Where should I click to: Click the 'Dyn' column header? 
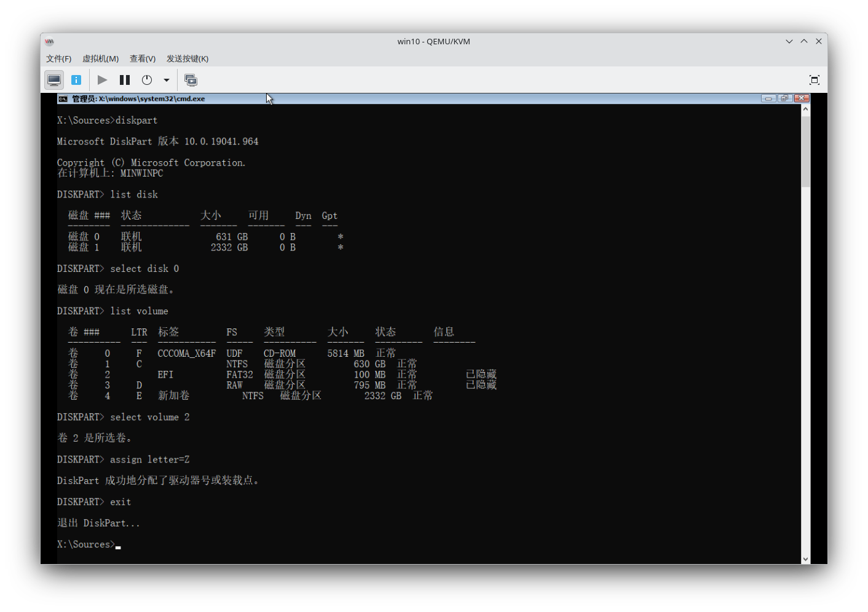[x=303, y=216]
